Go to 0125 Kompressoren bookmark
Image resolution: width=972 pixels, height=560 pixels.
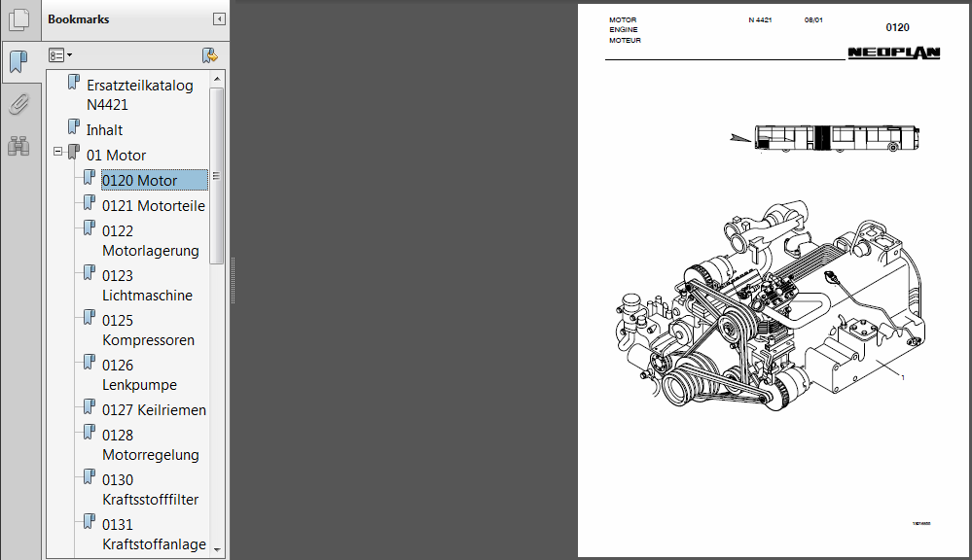(148, 331)
